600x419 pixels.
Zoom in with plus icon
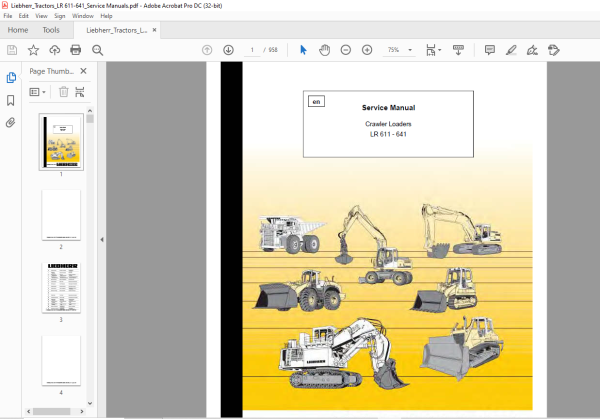tap(367, 50)
